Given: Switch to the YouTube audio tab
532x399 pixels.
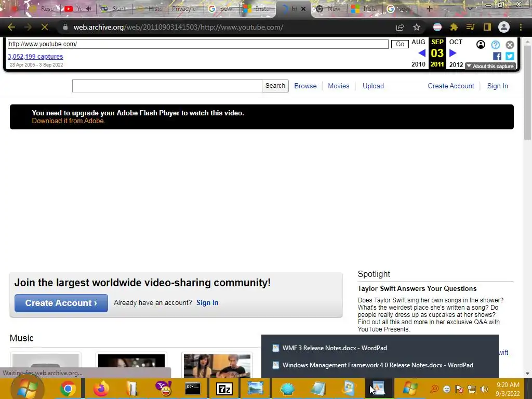Looking at the screenshot, I should coord(78,9).
